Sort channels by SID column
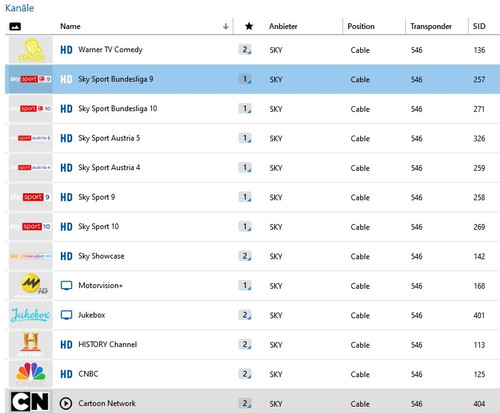500x413 pixels. (479, 26)
